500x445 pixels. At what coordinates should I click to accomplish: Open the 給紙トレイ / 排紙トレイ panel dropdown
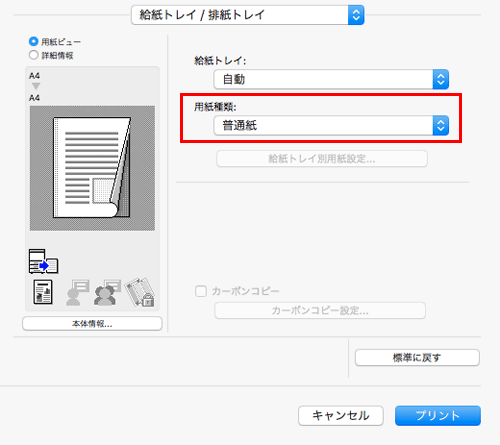(x=248, y=15)
